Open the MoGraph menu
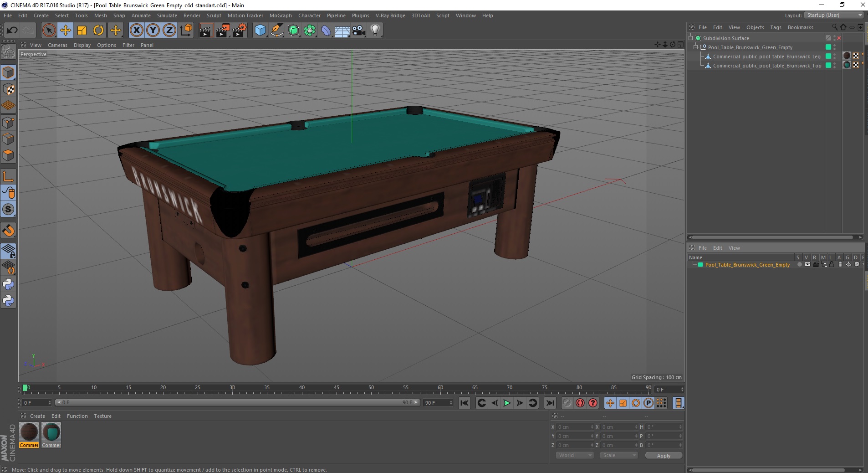This screenshot has width=868, height=473. pyautogui.click(x=281, y=15)
